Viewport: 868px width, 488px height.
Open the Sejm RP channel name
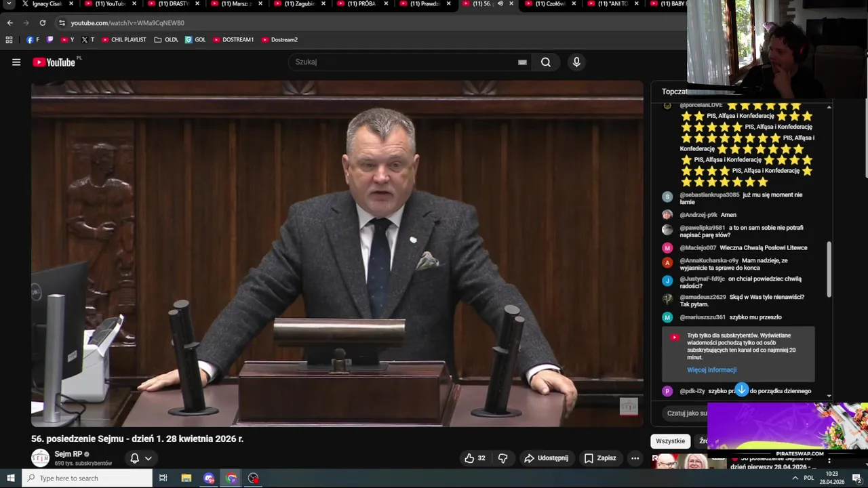coord(68,454)
